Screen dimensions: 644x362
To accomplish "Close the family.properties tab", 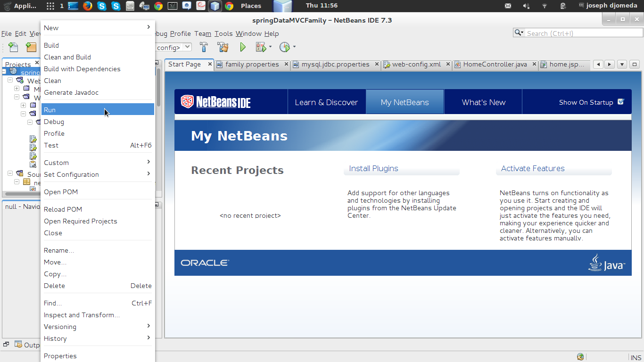I will point(286,64).
